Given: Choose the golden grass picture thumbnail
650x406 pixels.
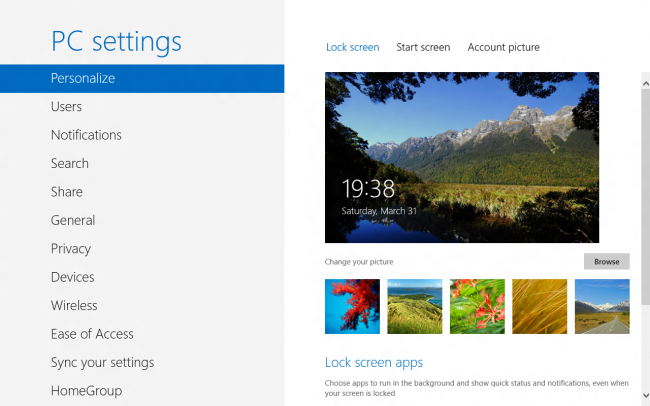Looking at the screenshot, I should coord(540,306).
